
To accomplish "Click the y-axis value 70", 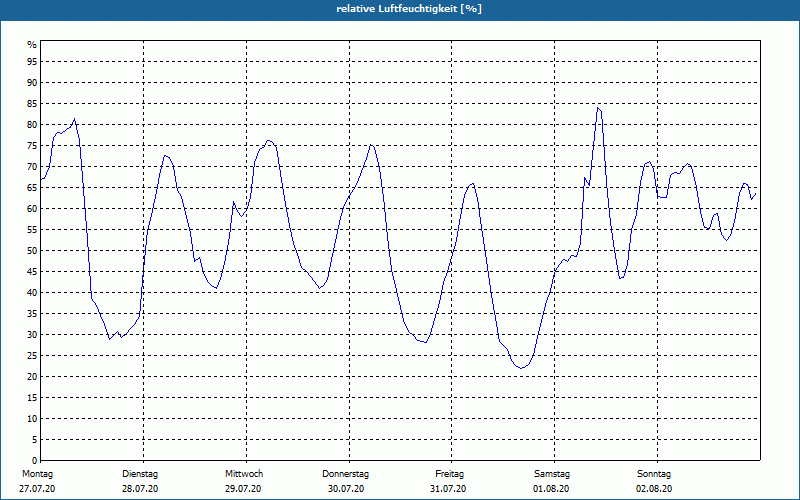I will (x=32, y=166).
